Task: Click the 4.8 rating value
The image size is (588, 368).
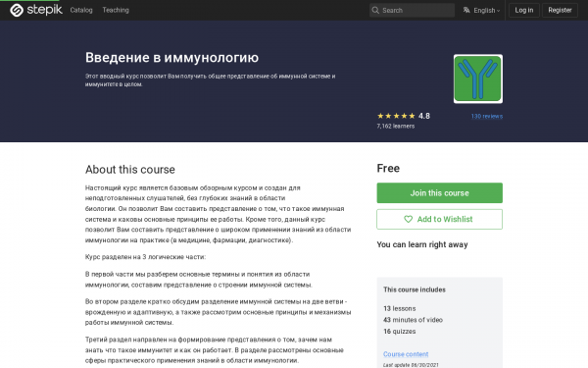Action: tap(424, 116)
